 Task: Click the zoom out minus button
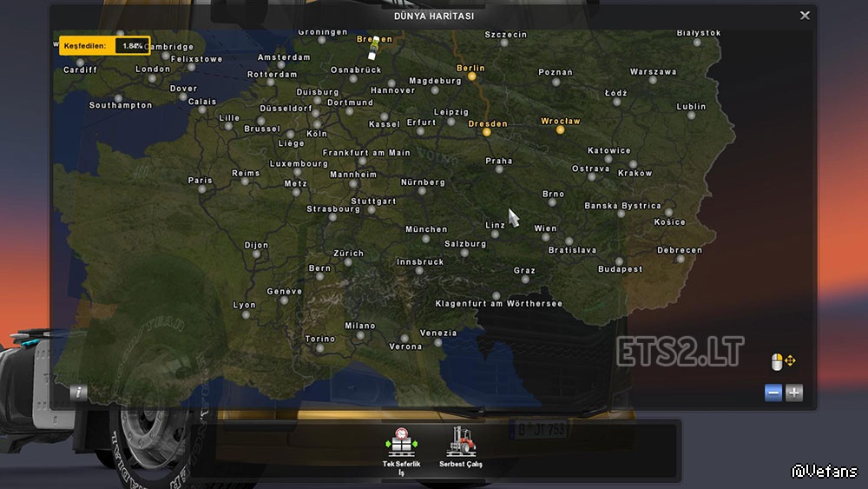773,393
